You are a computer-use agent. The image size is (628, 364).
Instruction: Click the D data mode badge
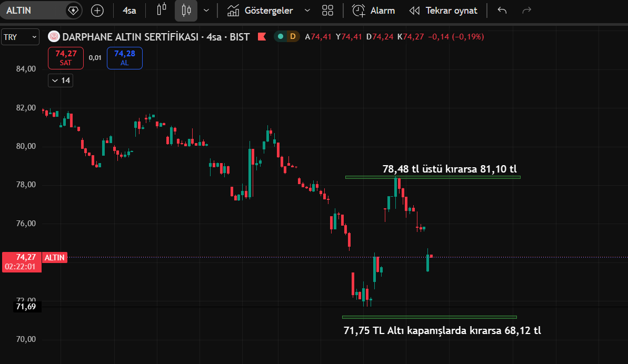(293, 37)
